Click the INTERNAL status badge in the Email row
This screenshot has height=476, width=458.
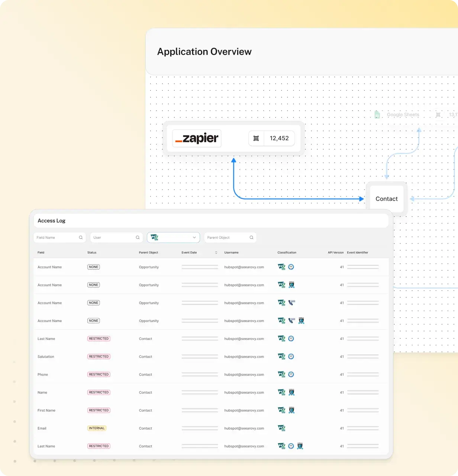pyautogui.click(x=97, y=428)
